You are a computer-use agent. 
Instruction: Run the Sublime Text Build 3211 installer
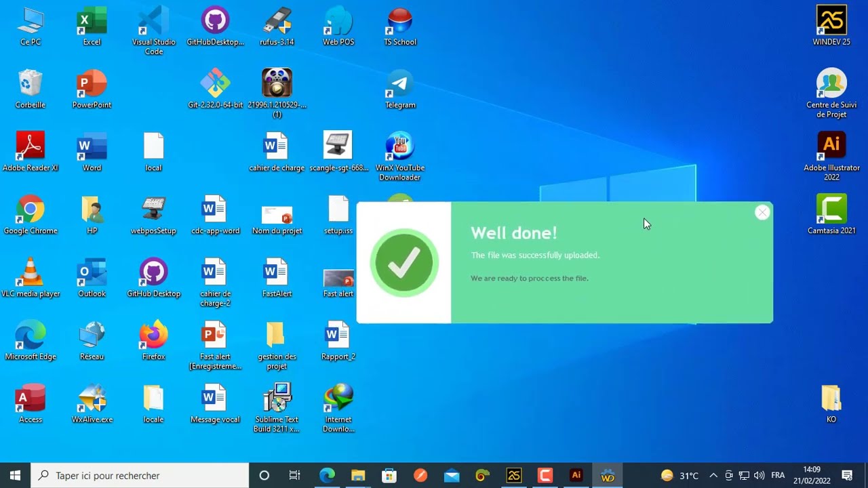277,409
